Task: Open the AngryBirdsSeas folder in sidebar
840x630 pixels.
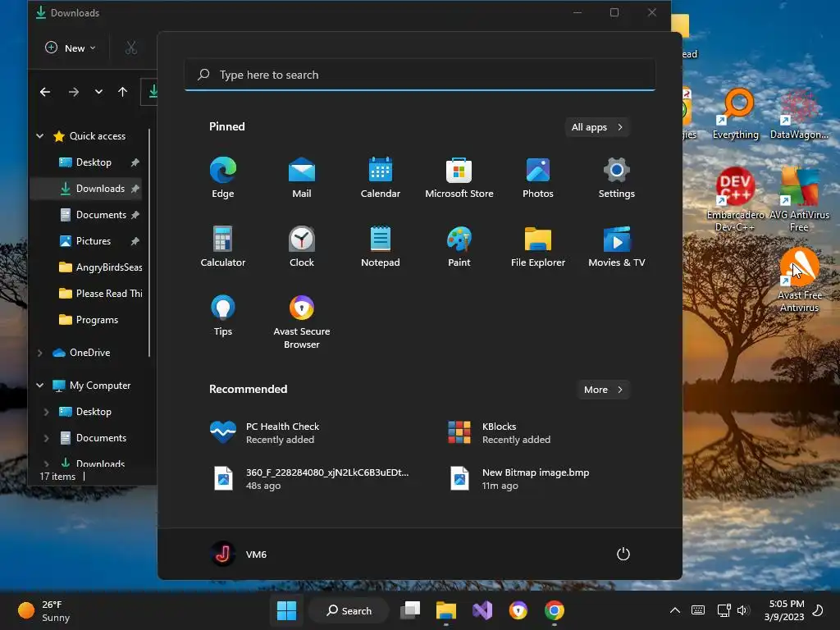Action: click(x=99, y=267)
